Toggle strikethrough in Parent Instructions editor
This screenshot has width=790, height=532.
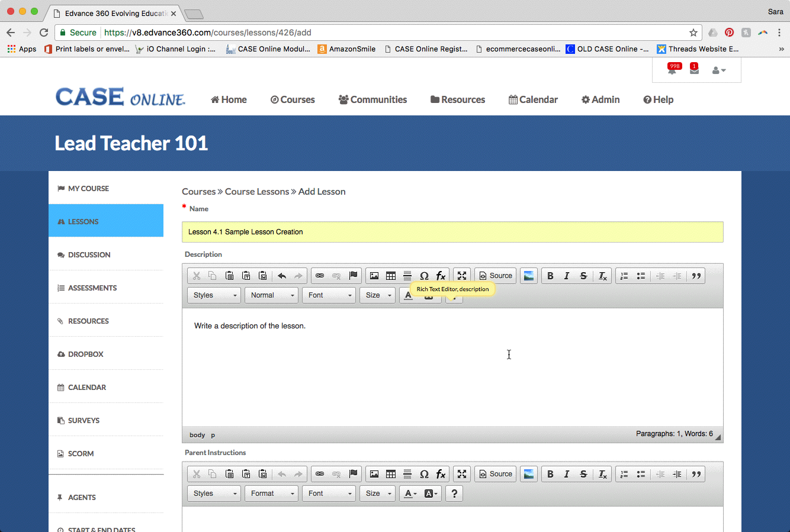tap(583, 474)
